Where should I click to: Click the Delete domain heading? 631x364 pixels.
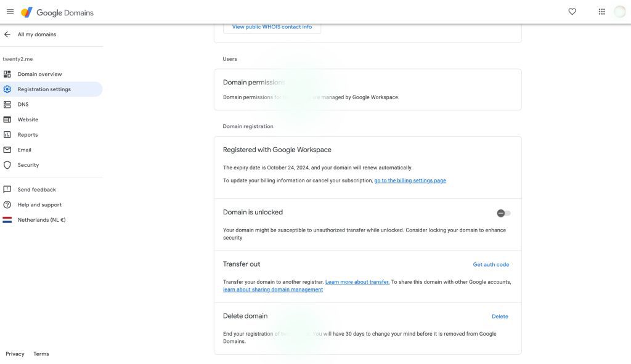[245, 316]
